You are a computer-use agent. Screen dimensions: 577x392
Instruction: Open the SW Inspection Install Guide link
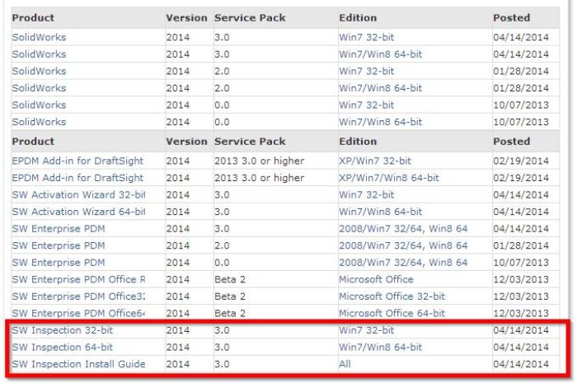click(78, 364)
